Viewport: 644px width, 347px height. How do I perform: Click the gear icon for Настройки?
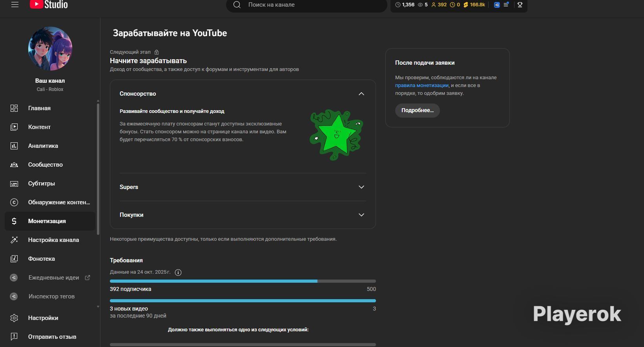[14, 318]
